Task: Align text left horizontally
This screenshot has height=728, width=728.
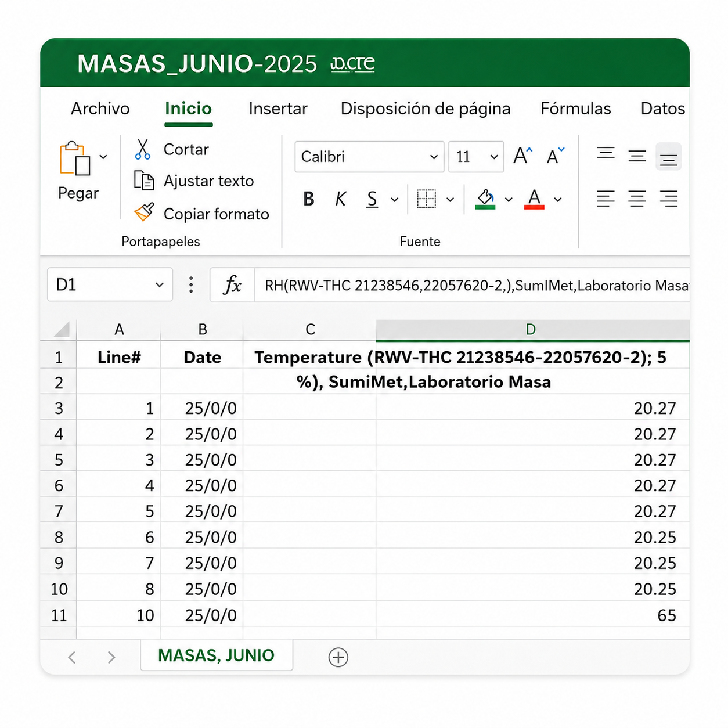Action: tap(606, 199)
